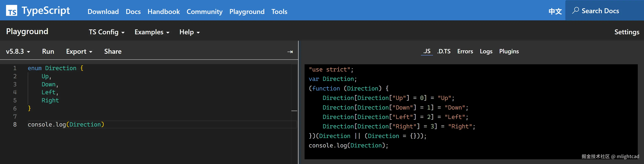Open playground Settings
Screen dimensions: 644x164
[626, 32]
